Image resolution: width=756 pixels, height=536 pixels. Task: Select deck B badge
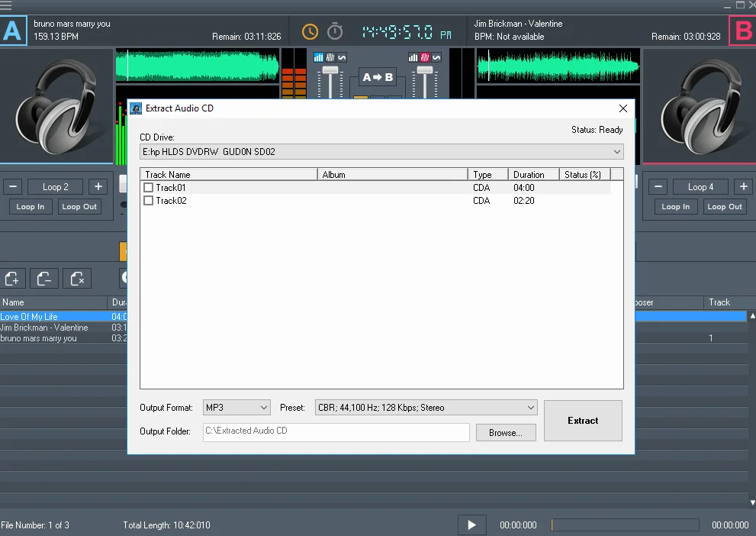point(742,31)
